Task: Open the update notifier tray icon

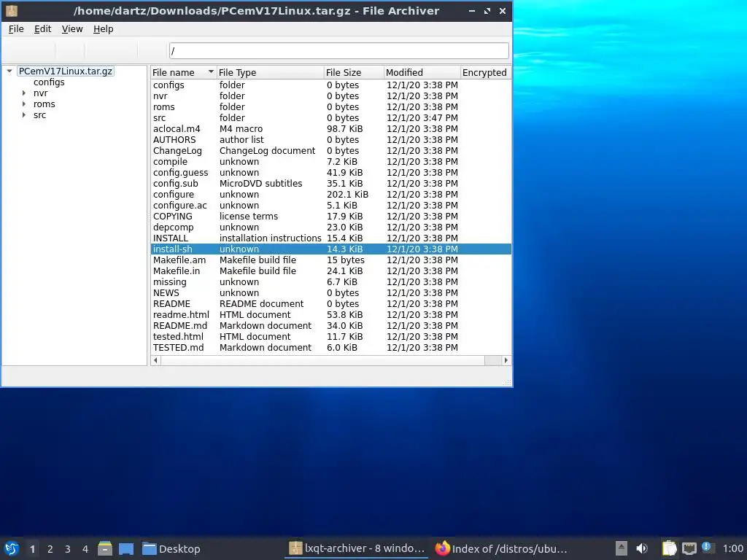Action: (x=706, y=548)
